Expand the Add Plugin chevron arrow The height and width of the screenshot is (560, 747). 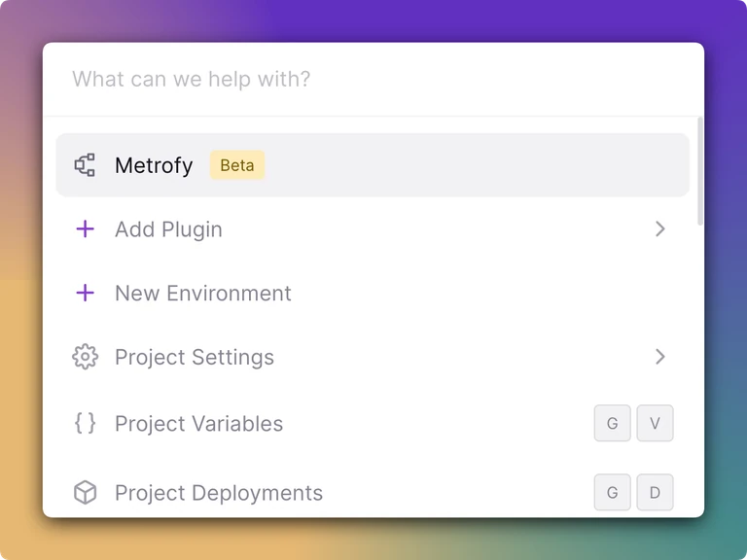point(659,229)
